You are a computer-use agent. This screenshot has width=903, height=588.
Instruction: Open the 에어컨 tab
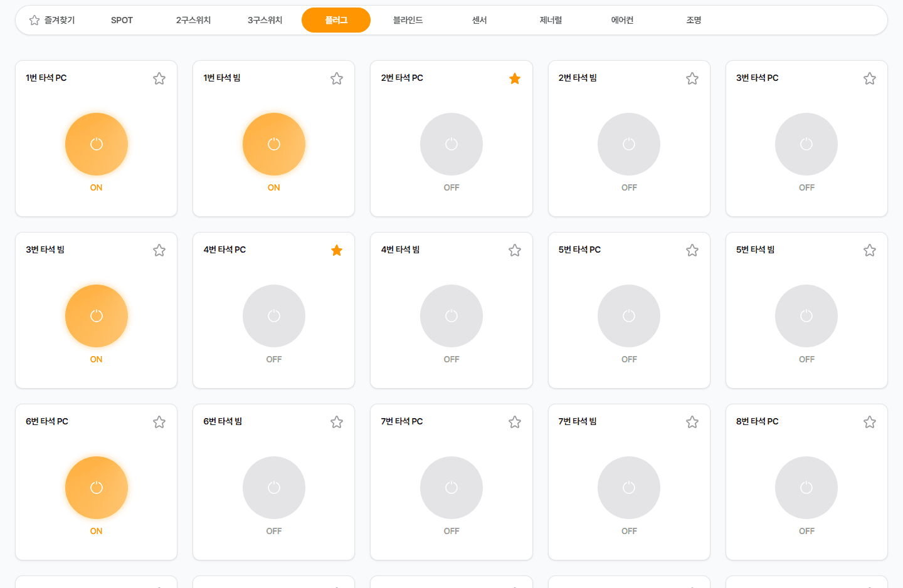click(622, 20)
